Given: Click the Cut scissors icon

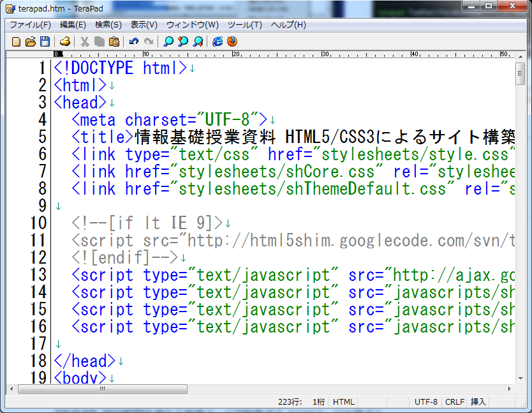Looking at the screenshot, I should (85, 41).
